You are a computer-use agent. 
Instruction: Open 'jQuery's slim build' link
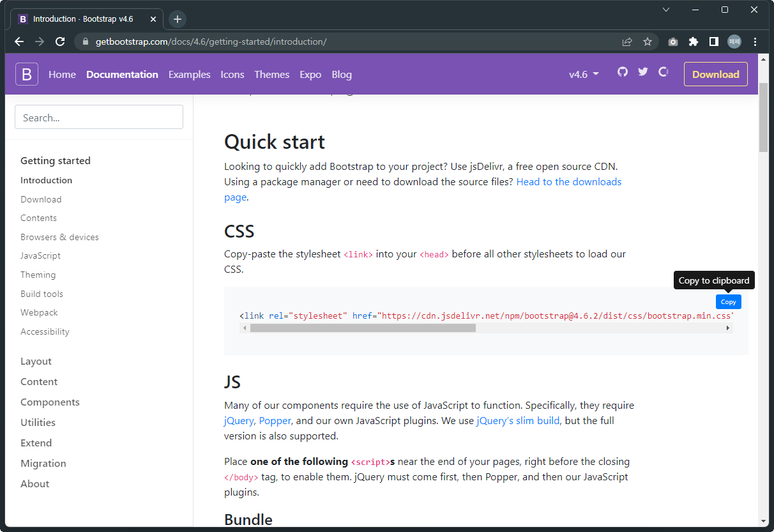(519, 421)
